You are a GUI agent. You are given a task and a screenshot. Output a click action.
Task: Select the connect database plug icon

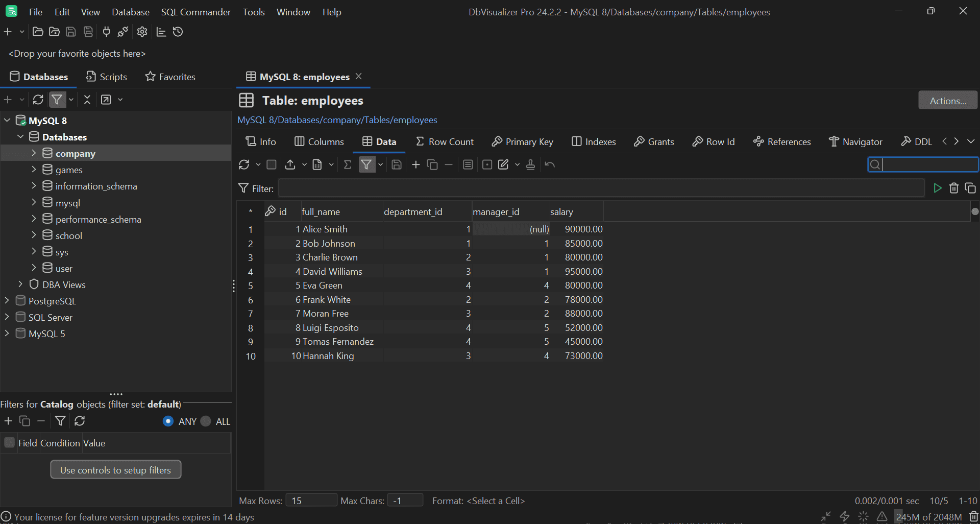(106, 32)
